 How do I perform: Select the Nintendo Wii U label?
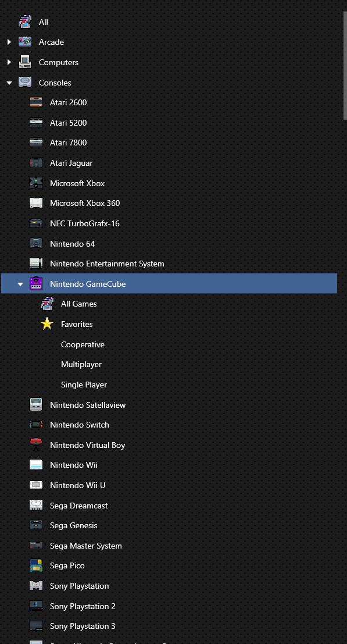pos(77,485)
